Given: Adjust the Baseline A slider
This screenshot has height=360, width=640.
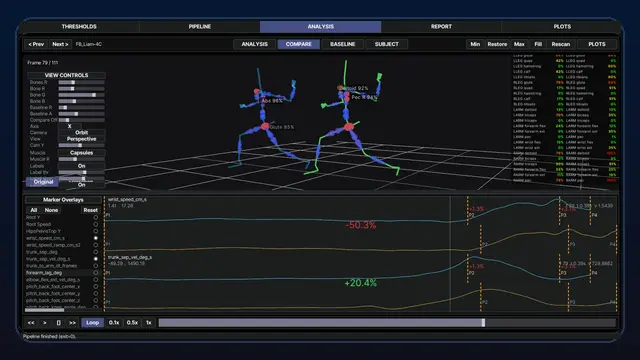Looking at the screenshot, I should (x=81, y=114).
